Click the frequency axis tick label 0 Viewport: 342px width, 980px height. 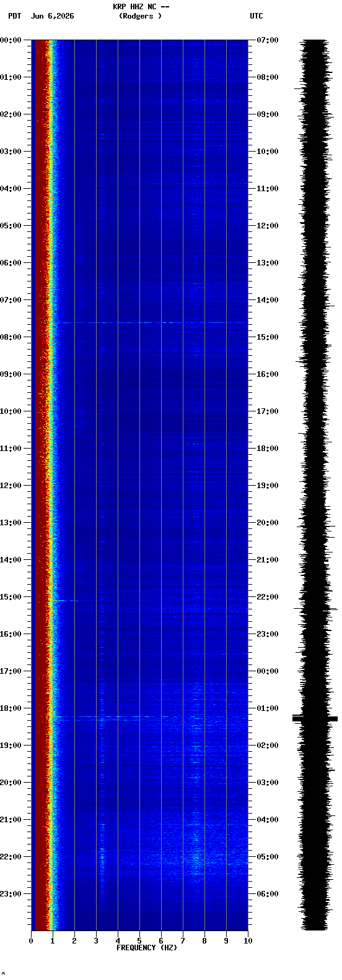tap(31, 941)
